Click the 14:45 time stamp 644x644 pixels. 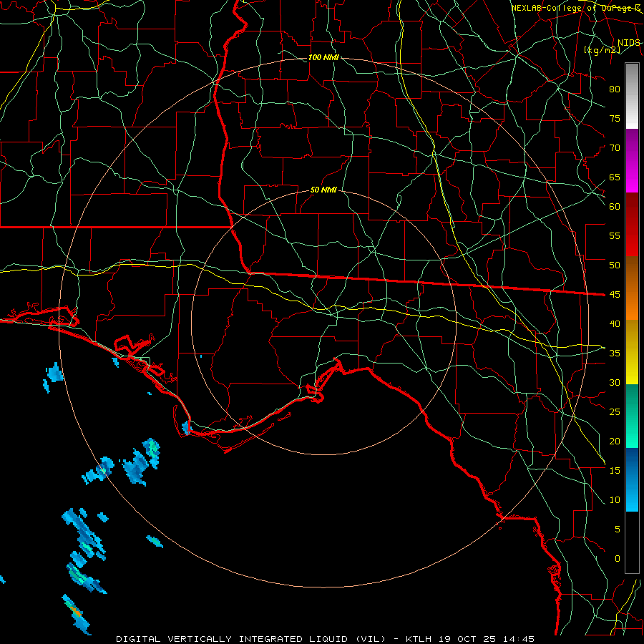point(519,639)
